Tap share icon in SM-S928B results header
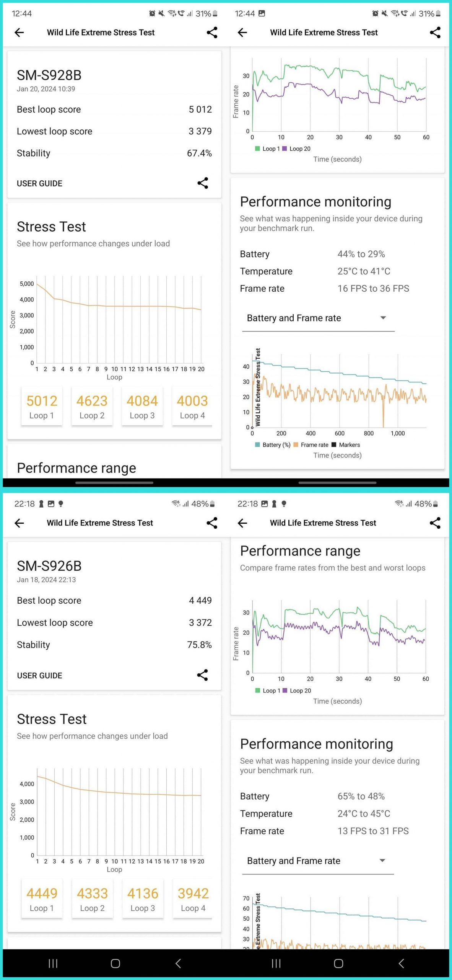This screenshot has height=980, width=452. point(212,33)
